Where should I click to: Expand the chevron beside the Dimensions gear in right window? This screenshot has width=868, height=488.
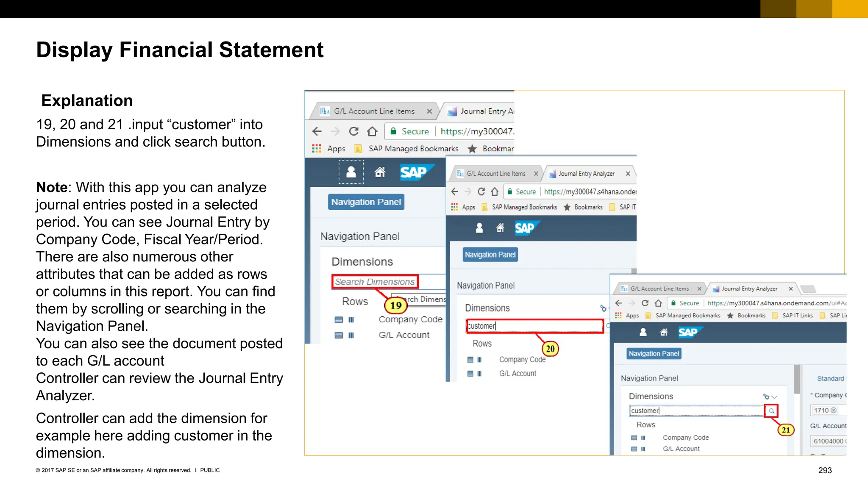[x=774, y=397]
